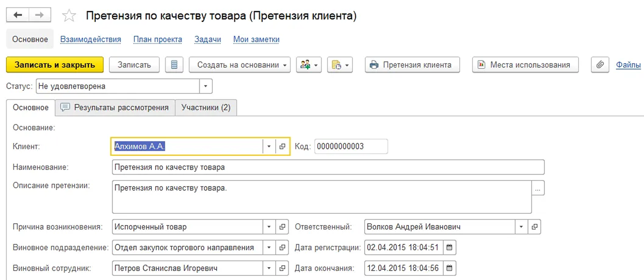The height and width of the screenshot is (280, 644).
Task: Click ellipsis button for Описание претензии
Action: tap(538, 189)
